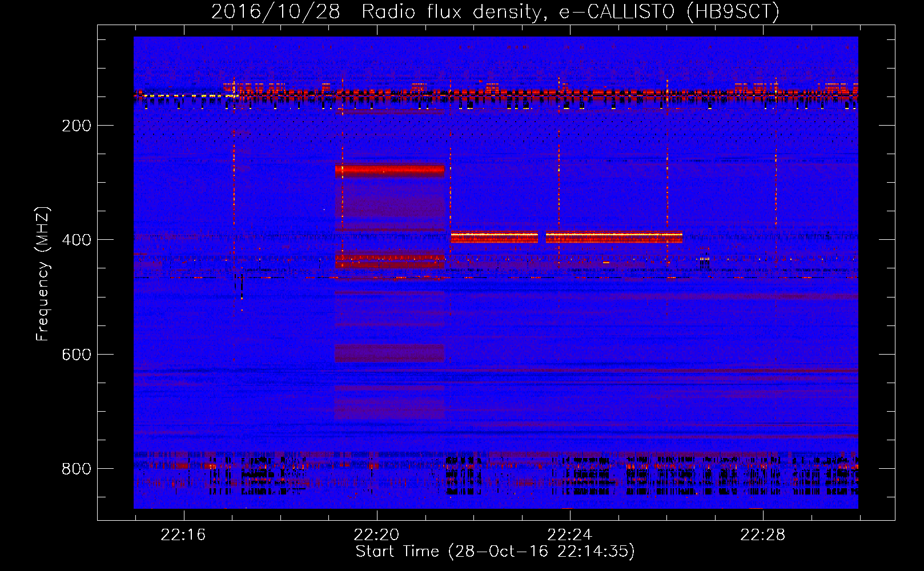The height and width of the screenshot is (571, 924).
Task: Click the Start Time axis label
Action: (x=495, y=552)
